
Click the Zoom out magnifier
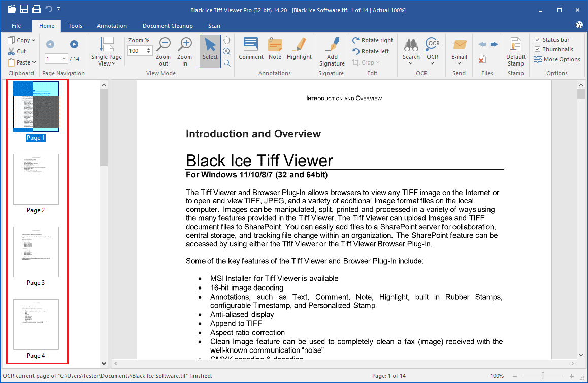[163, 52]
